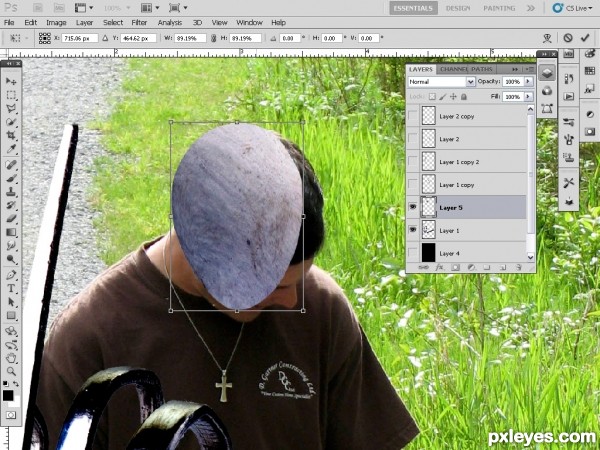Select the Move tool
600x450 pixels.
click(11, 81)
